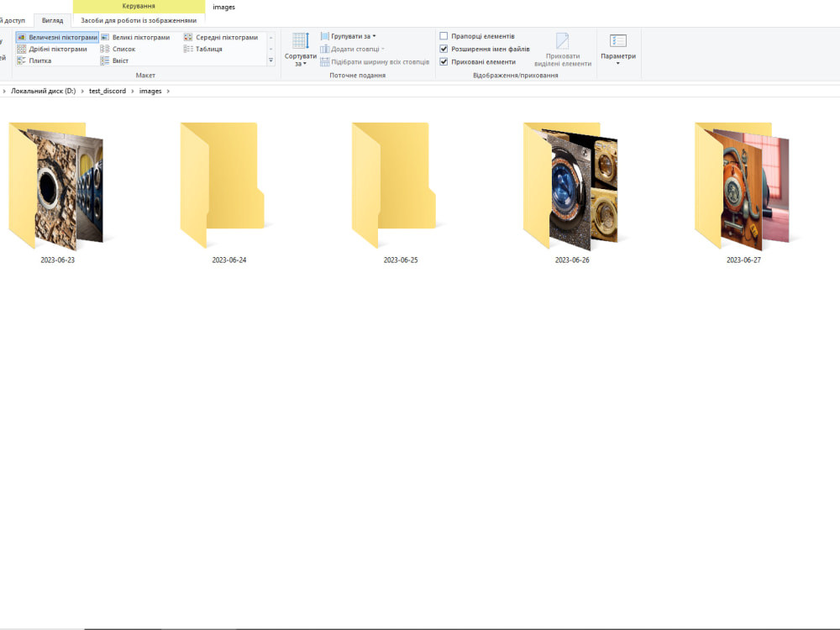Click Add columns (Додати стовпці)

click(353, 50)
